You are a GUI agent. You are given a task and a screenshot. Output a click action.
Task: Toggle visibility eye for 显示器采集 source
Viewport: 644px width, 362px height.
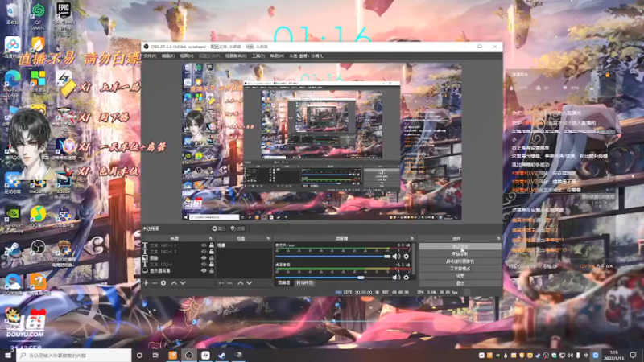tap(204, 271)
